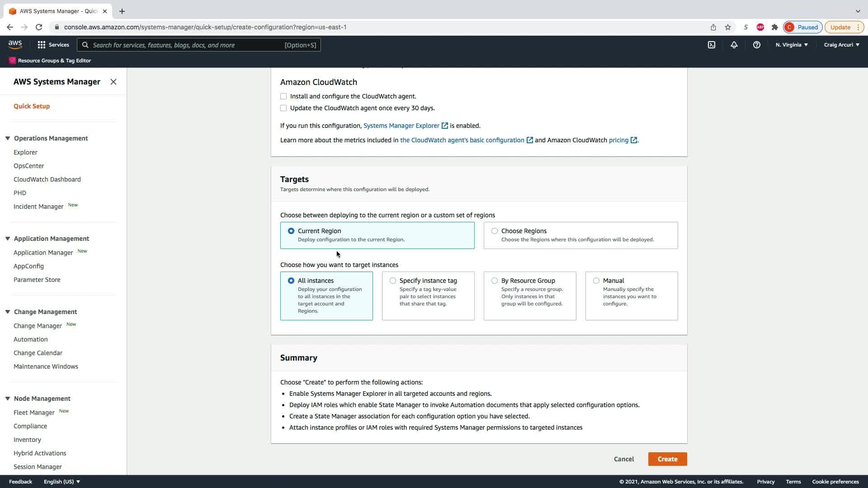Screen dimensions: 868x488
Task: Open browser extensions puzzle icon
Action: point(775,27)
